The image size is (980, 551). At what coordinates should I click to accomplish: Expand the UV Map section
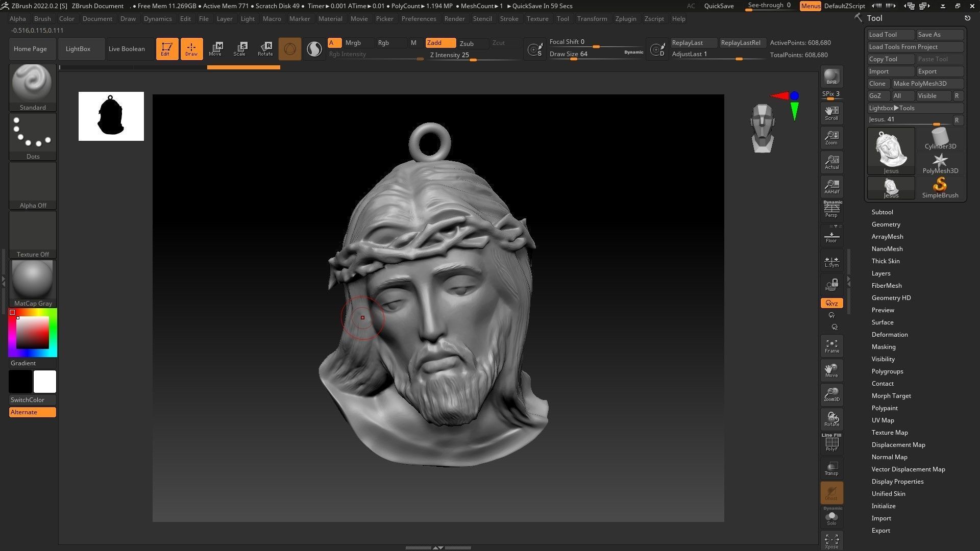coord(883,420)
